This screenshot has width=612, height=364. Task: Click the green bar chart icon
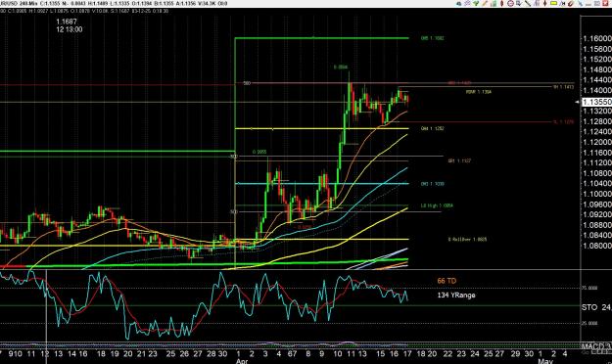[494, 3]
